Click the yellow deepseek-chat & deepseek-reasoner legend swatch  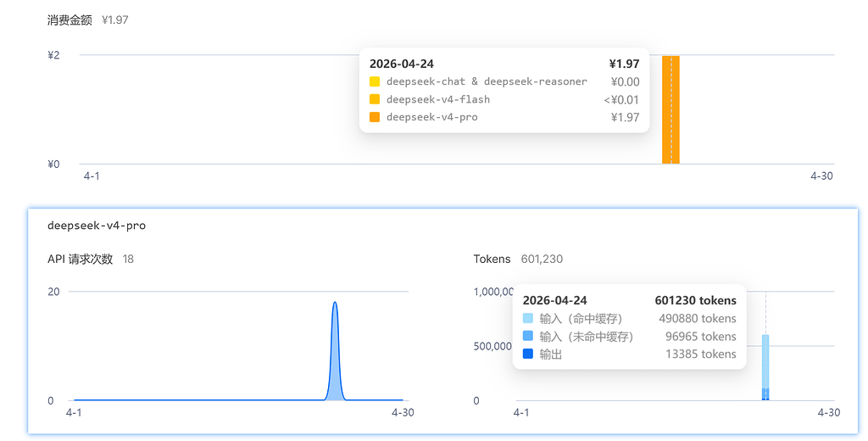(375, 81)
